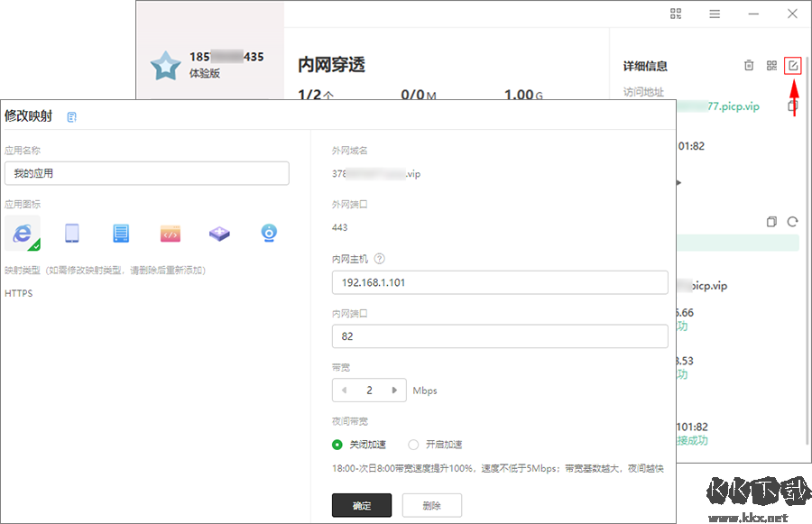Choose the purple switch device icon
Viewport: 812px width, 524px height.
219,234
